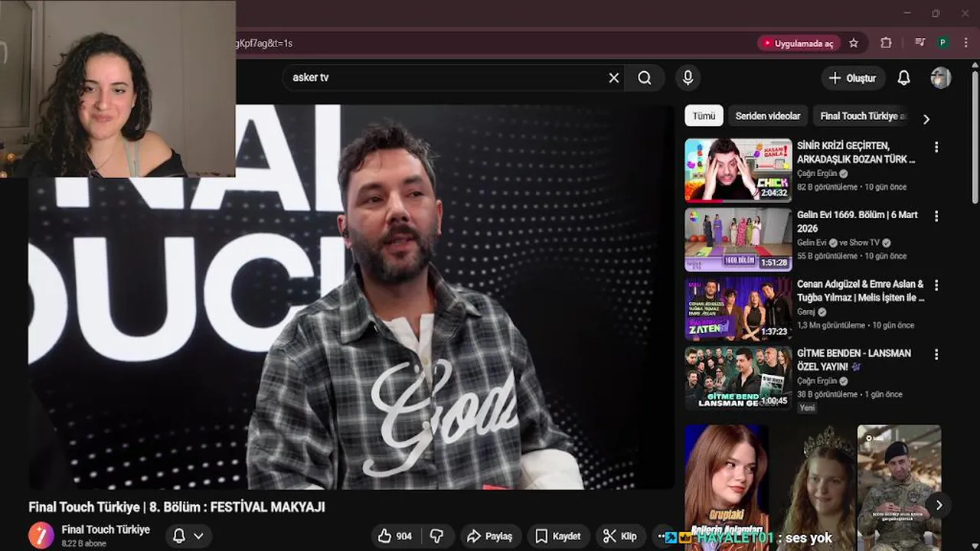Open SİNİR KRİZİ video thumbnail

click(738, 170)
